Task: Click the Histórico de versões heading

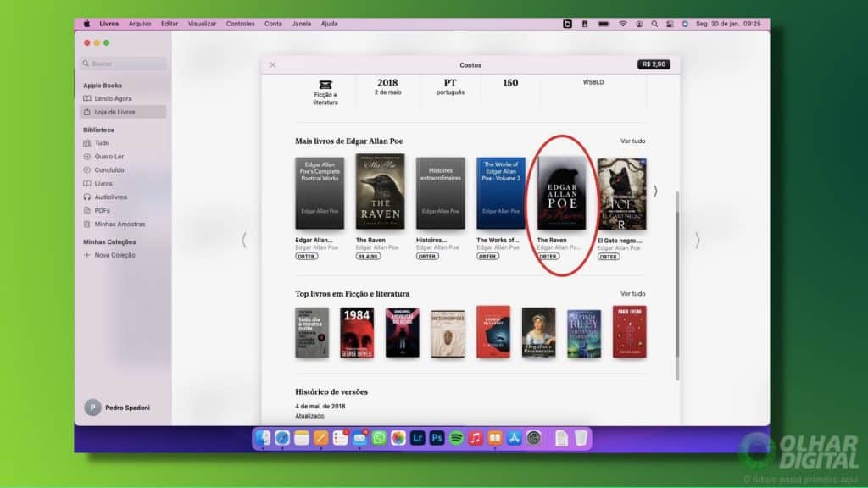Action: point(331,391)
